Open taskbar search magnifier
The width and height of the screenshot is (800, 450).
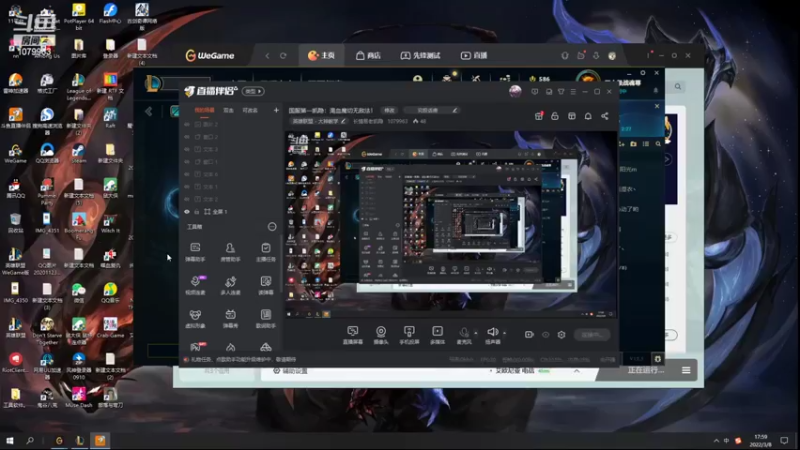pos(30,440)
